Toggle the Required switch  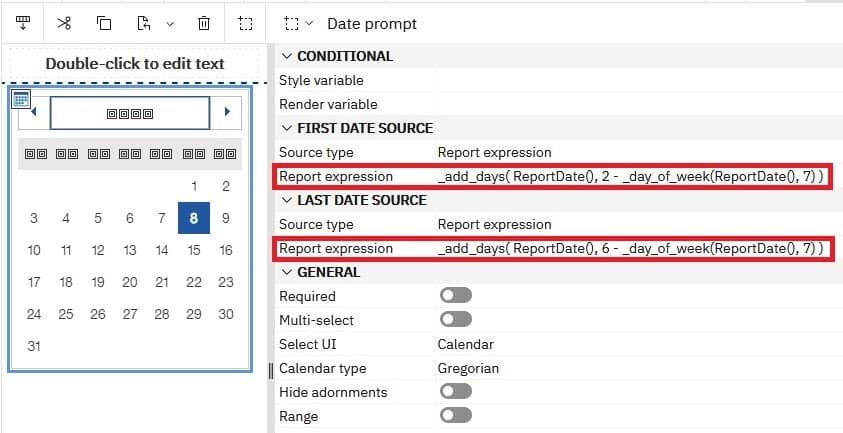coord(455,296)
